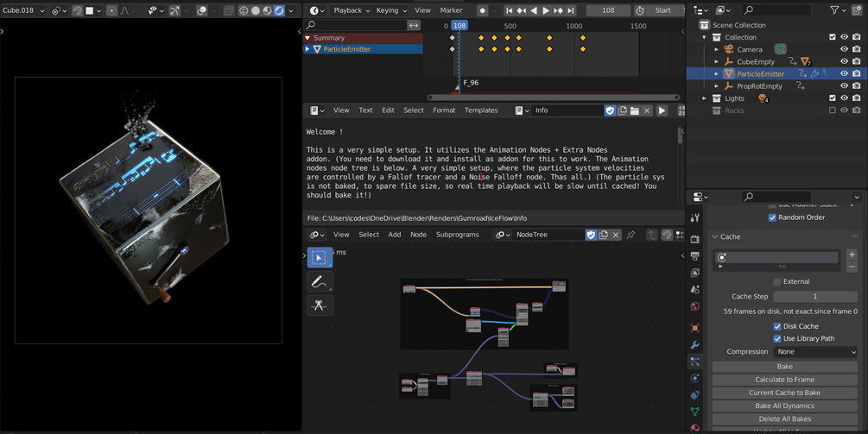
Task: Toggle the Collection exclude checkbox
Action: (832, 37)
